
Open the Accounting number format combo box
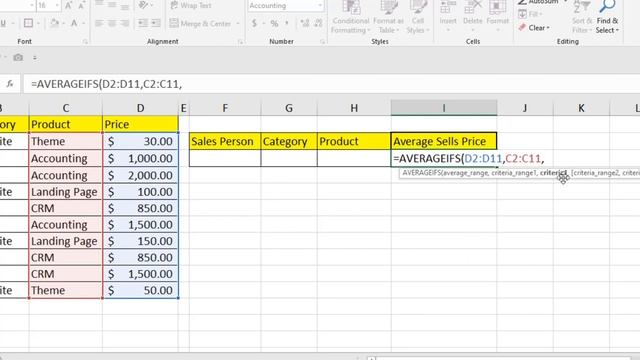(285, 5)
